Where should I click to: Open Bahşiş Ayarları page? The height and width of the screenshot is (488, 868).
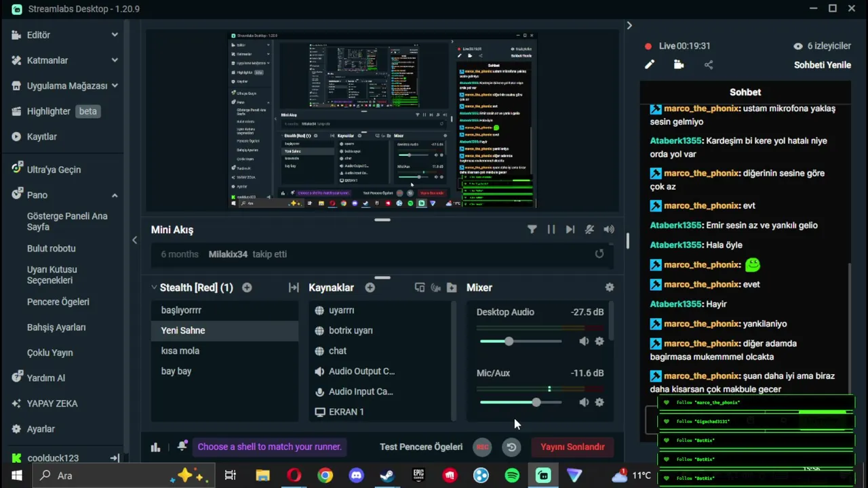[56, 327]
